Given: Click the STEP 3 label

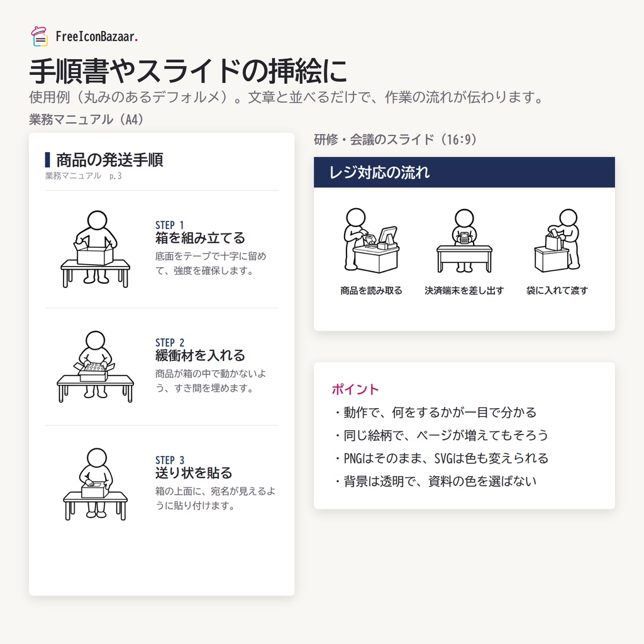Looking at the screenshot, I should coord(170,460).
